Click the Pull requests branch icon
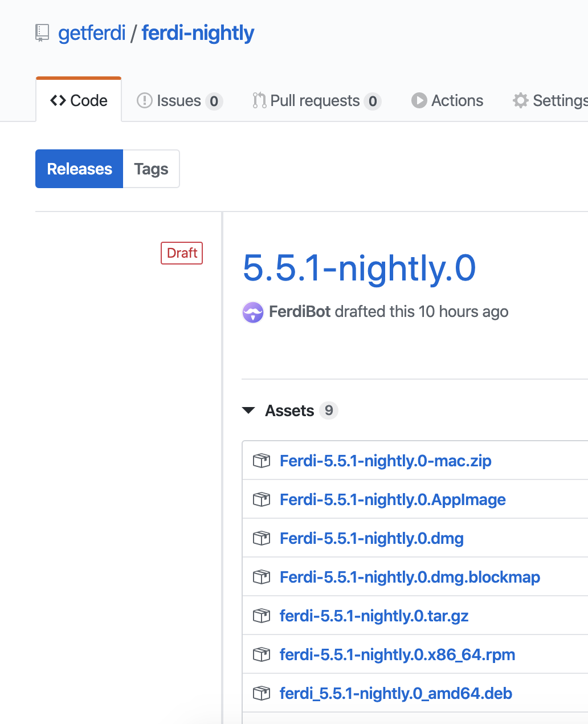Viewport: 588px width, 724px height. [259, 101]
